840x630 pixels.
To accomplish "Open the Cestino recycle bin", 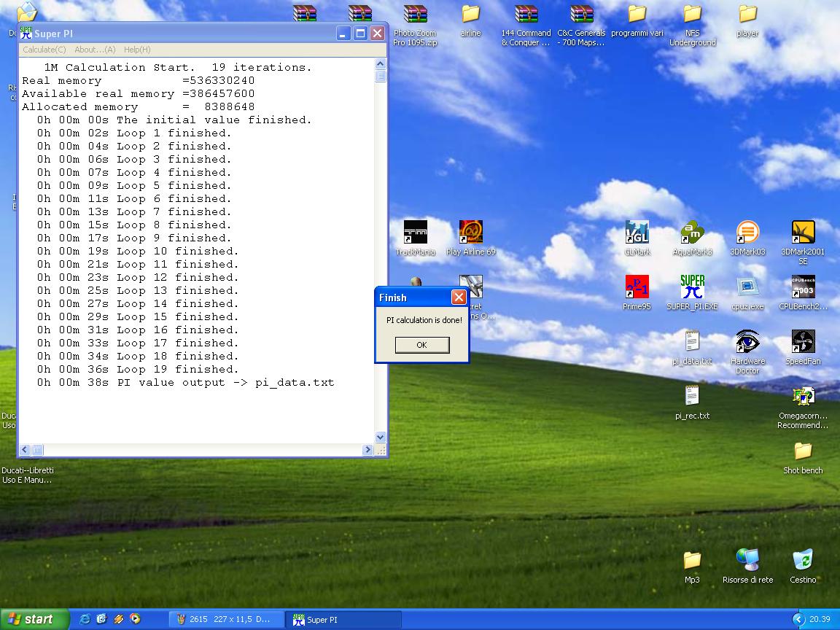I will coord(803,567).
